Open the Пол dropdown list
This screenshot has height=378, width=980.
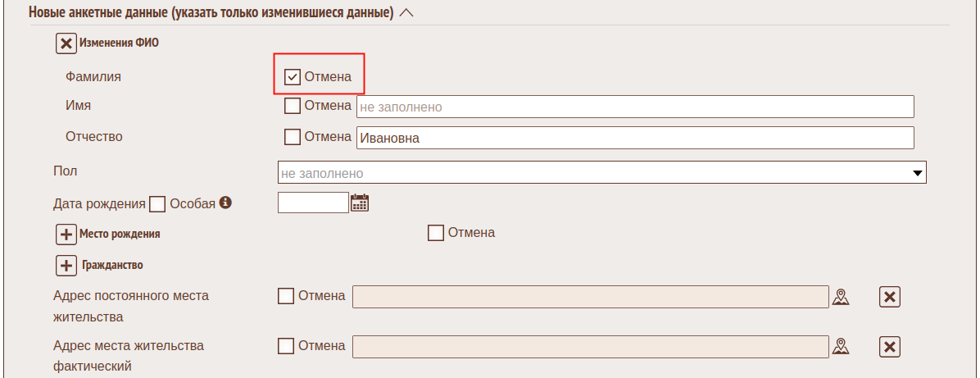(602, 173)
